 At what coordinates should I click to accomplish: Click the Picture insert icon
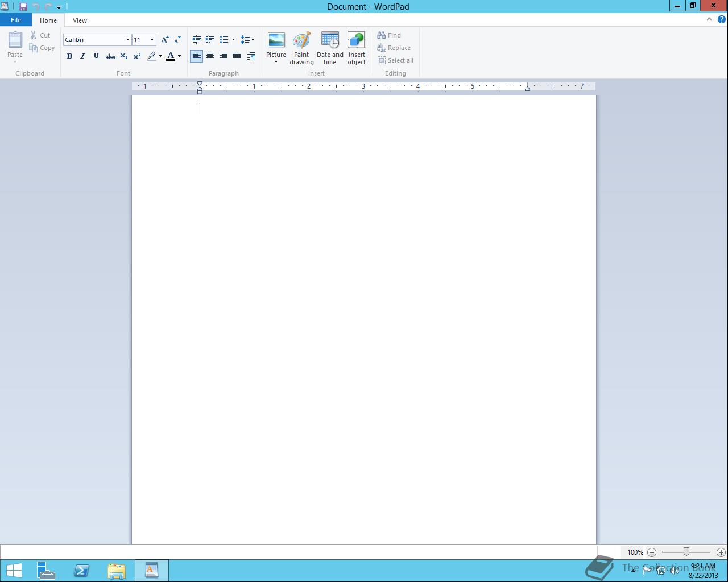click(276, 41)
